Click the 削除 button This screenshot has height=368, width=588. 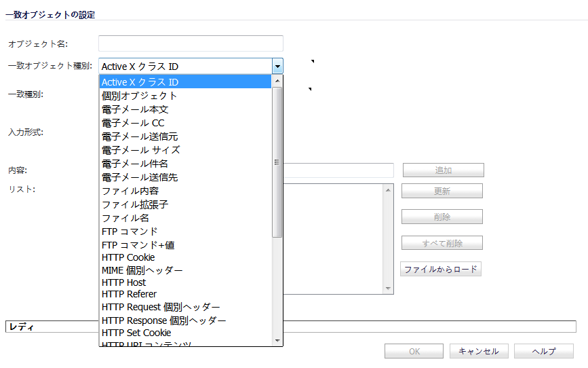[x=442, y=217]
